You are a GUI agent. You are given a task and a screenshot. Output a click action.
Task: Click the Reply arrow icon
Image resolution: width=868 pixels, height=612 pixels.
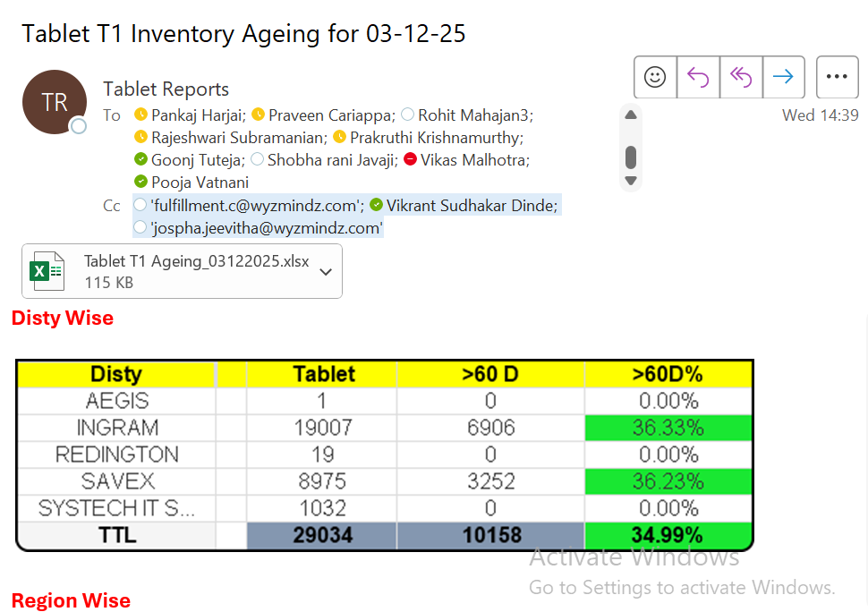point(698,77)
